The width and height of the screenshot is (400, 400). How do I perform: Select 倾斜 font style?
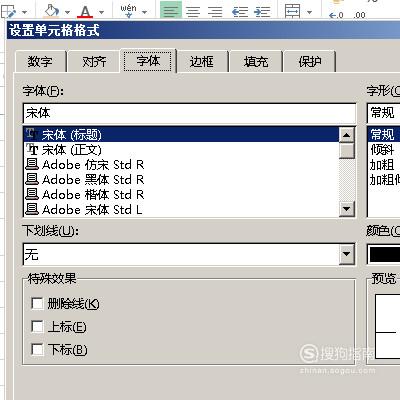coord(385,150)
